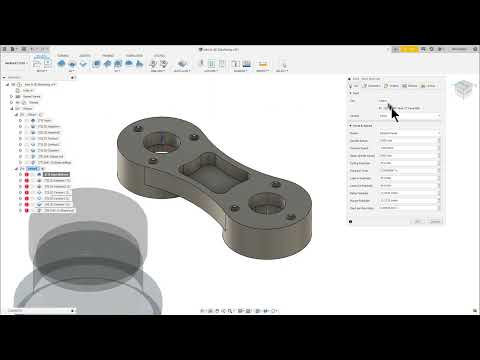Click the Multi-Axis toolpath icon
The height and width of the screenshot is (360, 480).
click(182, 63)
